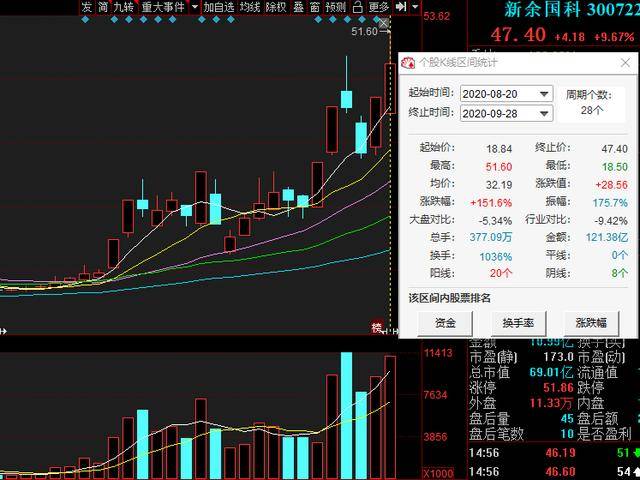Click the 叠 overlay toolbar button
This screenshot has width=640, height=480.
[x=299, y=7]
